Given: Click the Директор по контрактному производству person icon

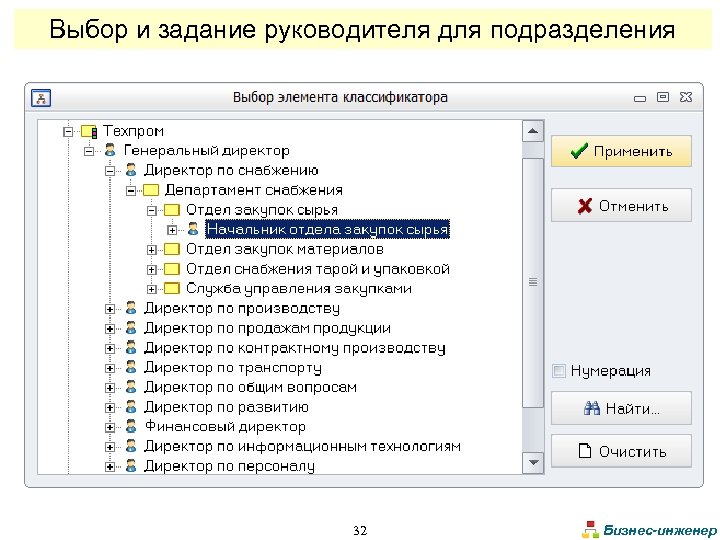Looking at the screenshot, I should pos(131,348).
